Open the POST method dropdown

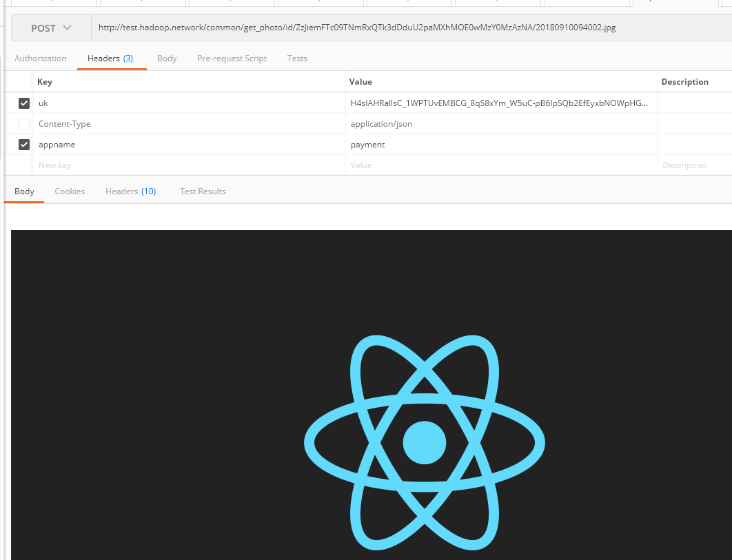[52, 28]
